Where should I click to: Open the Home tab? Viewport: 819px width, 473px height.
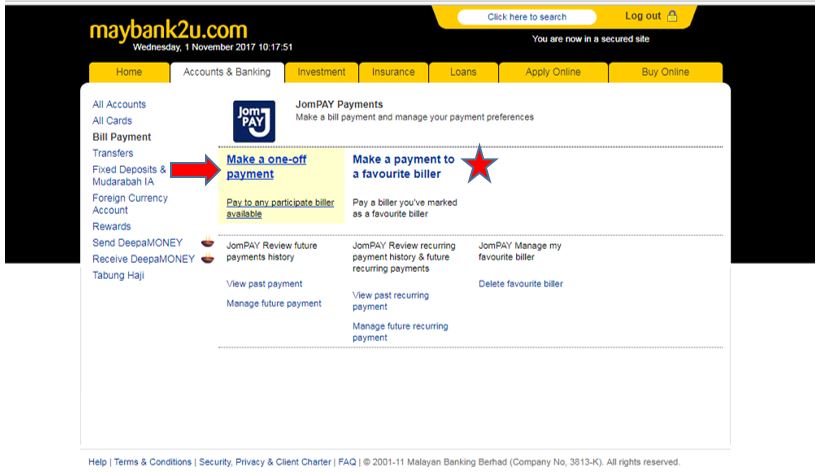click(x=129, y=72)
